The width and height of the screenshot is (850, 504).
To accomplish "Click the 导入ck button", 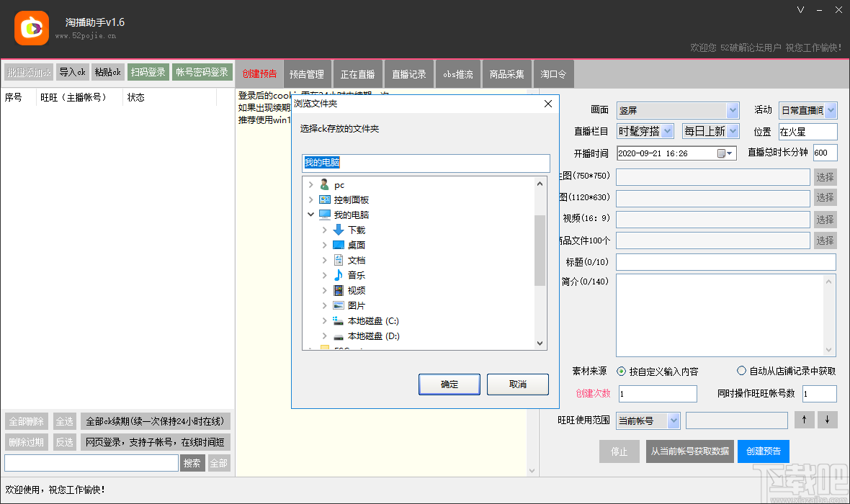I will [x=72, y=72].
